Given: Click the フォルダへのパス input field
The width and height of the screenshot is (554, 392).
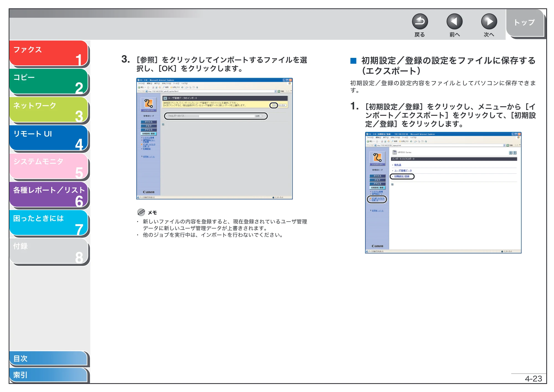Looking at the screenshot, I should 227,116.
